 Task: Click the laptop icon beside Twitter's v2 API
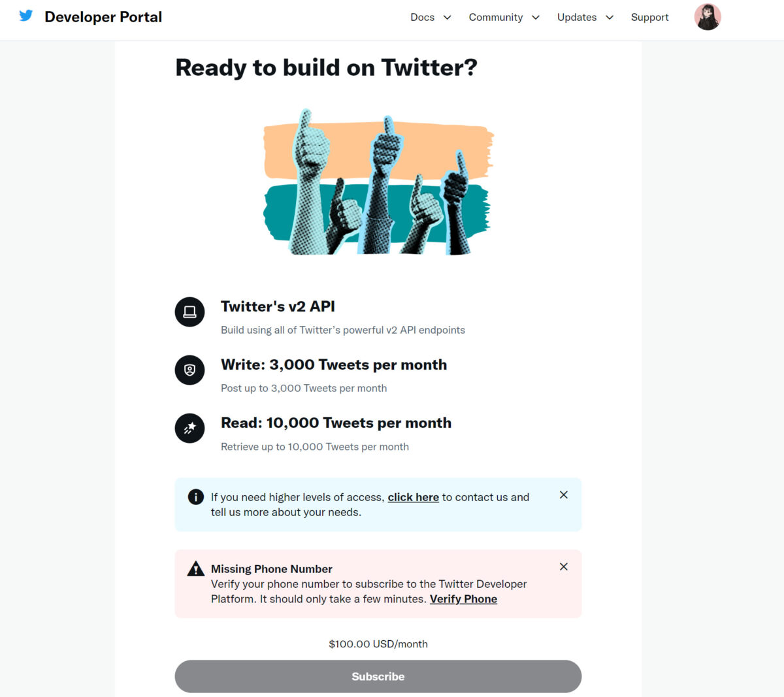click(189, 312)
